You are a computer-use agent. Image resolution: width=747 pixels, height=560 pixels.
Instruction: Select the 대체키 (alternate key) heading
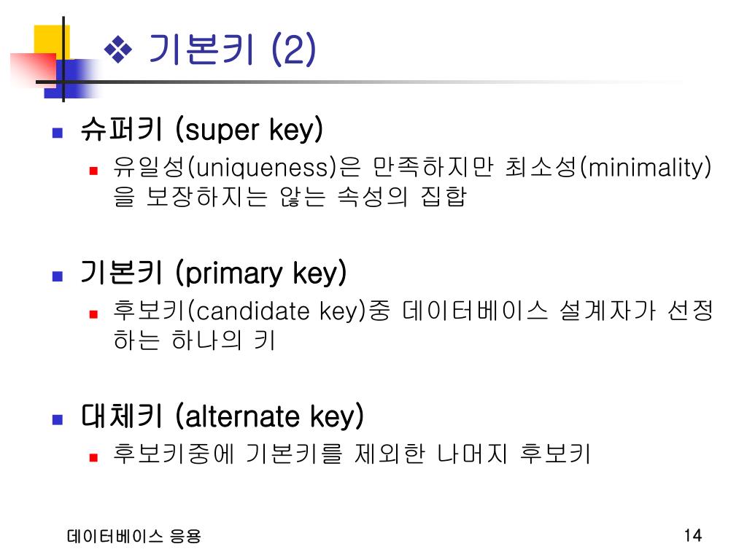point(222,416)
